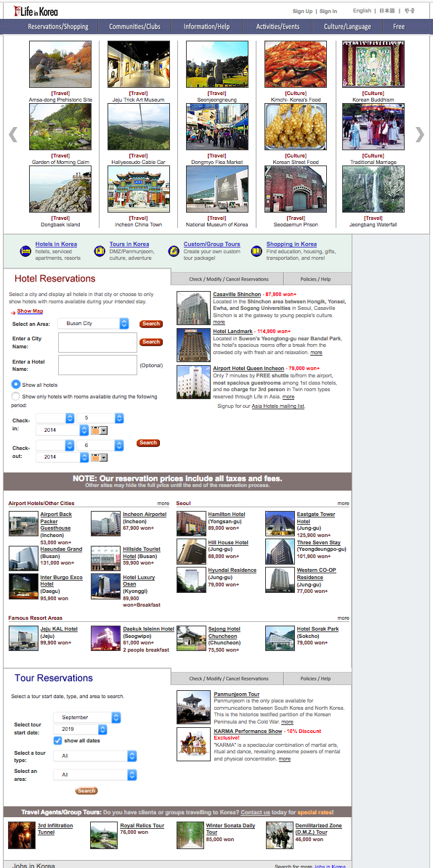
Task: Click the Custom/Group Tours pencil icon
Action: [174, 251]
